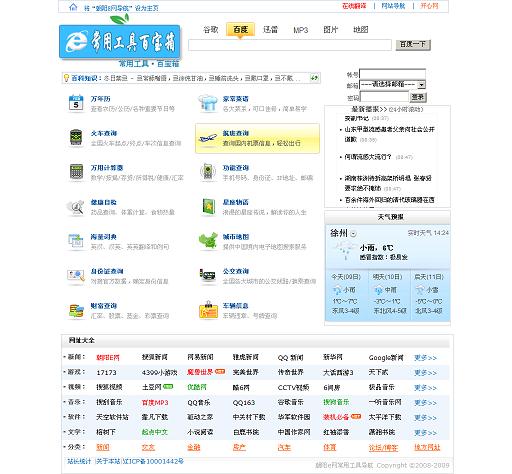The image size is (512, 474).
Task: Click the home icon at top left
Action: pos(73,7)
